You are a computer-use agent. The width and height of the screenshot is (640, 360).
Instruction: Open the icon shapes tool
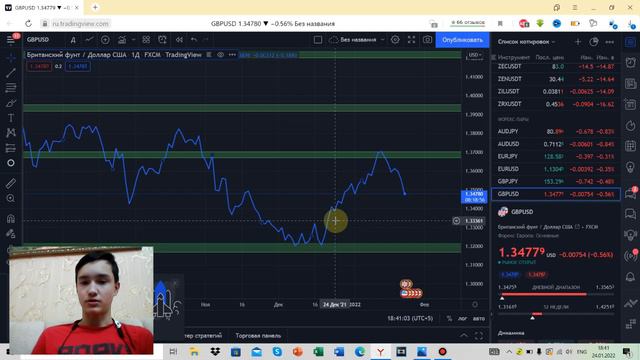click(x=11, y=163)
